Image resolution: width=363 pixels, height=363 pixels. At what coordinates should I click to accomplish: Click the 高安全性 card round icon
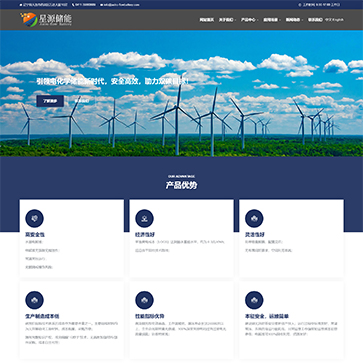[x=34, y=218]
